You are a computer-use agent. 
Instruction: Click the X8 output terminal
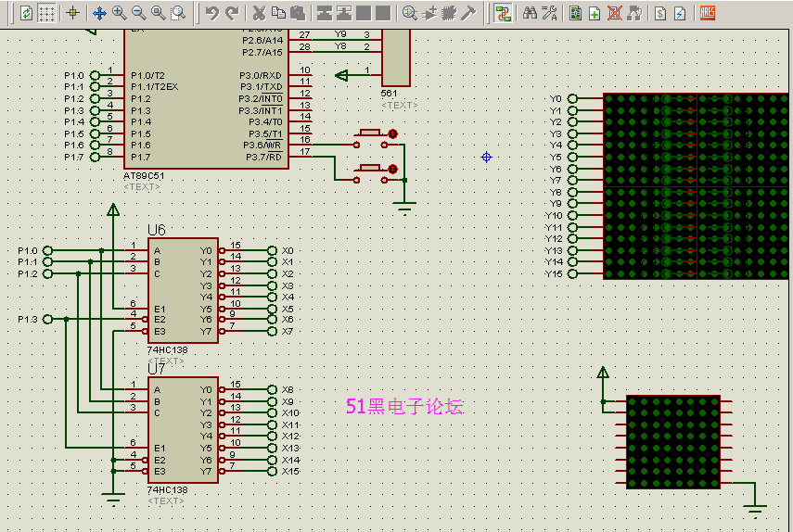[x=272, y=389]
